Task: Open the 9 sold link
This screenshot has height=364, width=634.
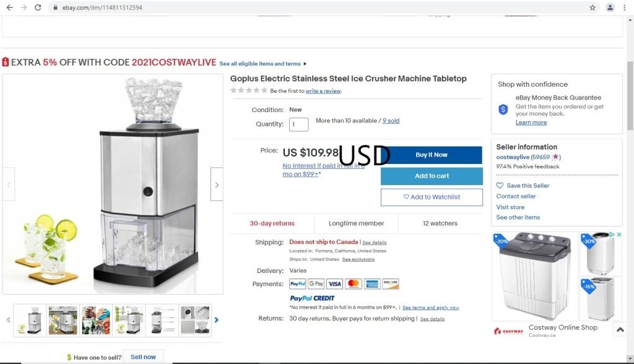Action: coord(391,121)
